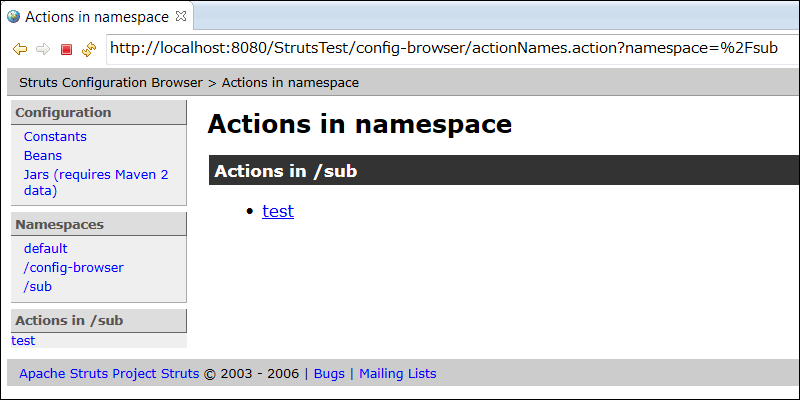
Task: Open the Beans configuration link
Action: point(43,156)
